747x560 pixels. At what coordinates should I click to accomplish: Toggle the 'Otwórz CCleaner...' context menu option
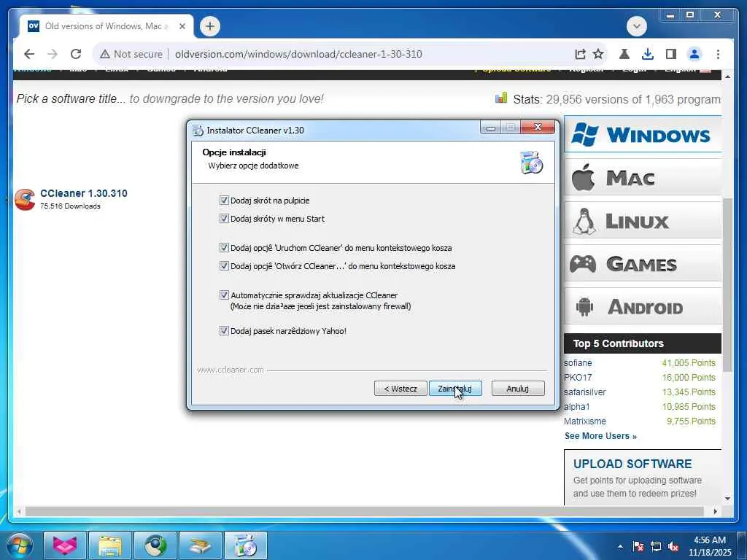[x=224, y=265]
